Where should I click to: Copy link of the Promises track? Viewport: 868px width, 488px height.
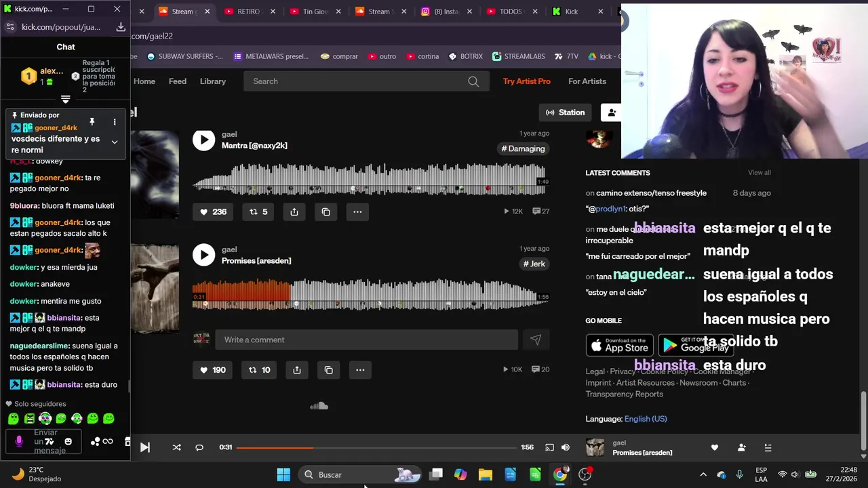tap(329, 370)
